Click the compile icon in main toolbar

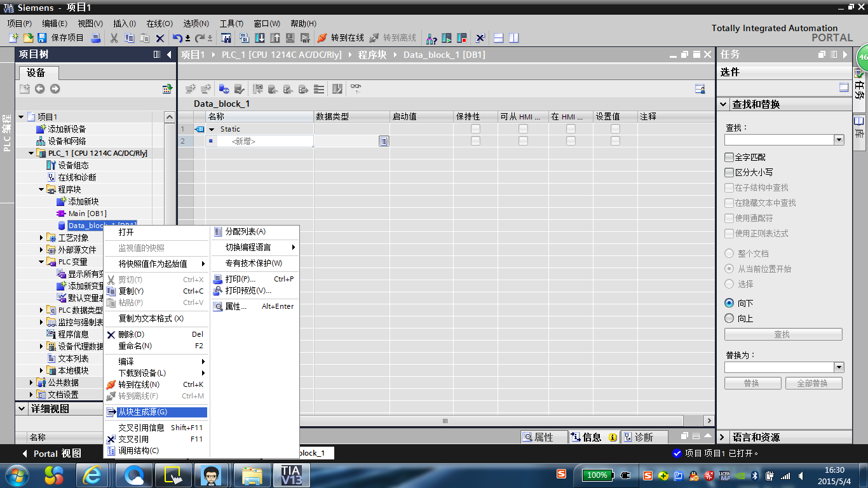(243, 38)
